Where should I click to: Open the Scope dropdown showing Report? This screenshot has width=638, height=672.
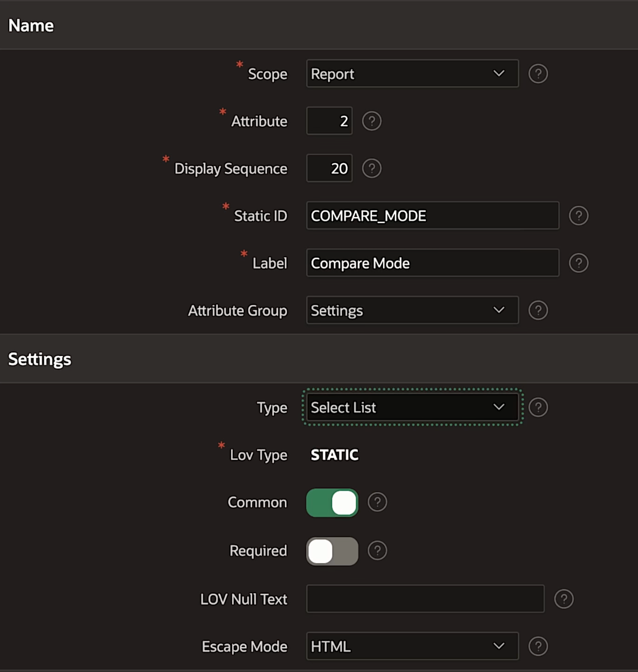(412, 73)
